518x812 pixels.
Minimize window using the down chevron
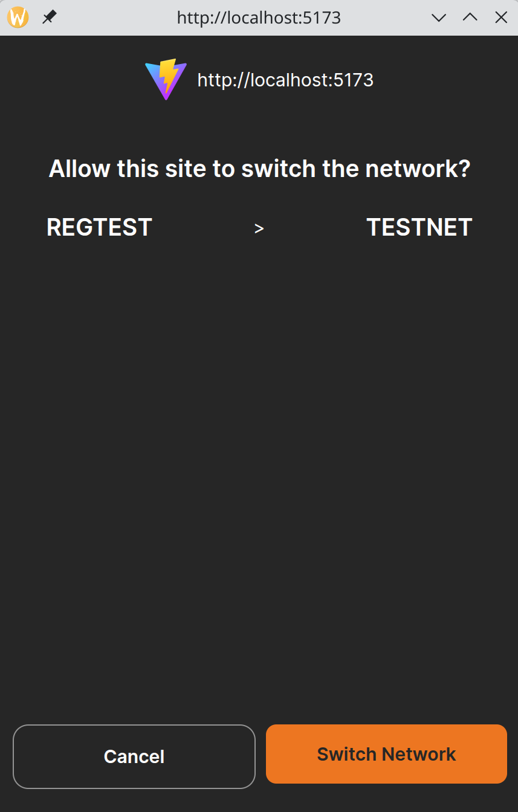[x=439, y=18]
